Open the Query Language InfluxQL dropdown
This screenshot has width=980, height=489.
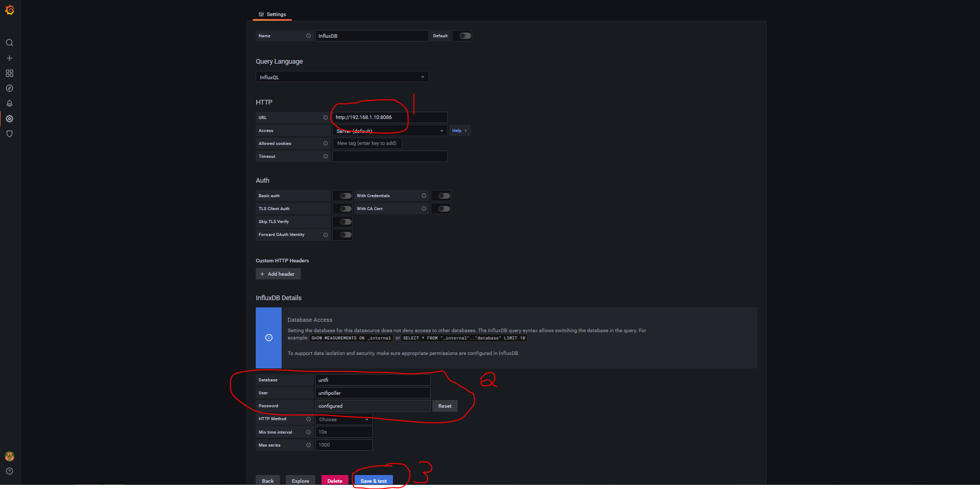point(342,77)
